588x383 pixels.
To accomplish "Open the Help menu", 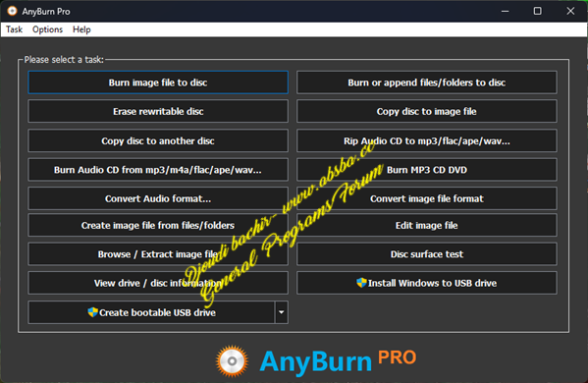I will click(x=81, y=29).
